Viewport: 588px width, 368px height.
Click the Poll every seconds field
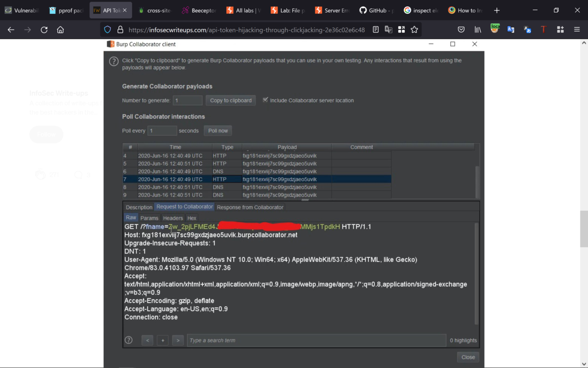162,131
